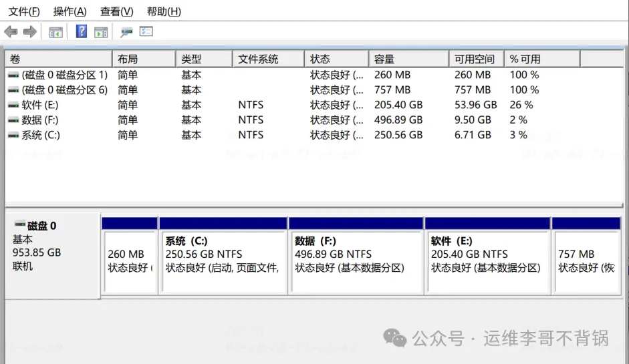Toggle the show/hide console tree icon
Image resolution: width=629 pixels, height=364 pixels.
coord(56,32)
